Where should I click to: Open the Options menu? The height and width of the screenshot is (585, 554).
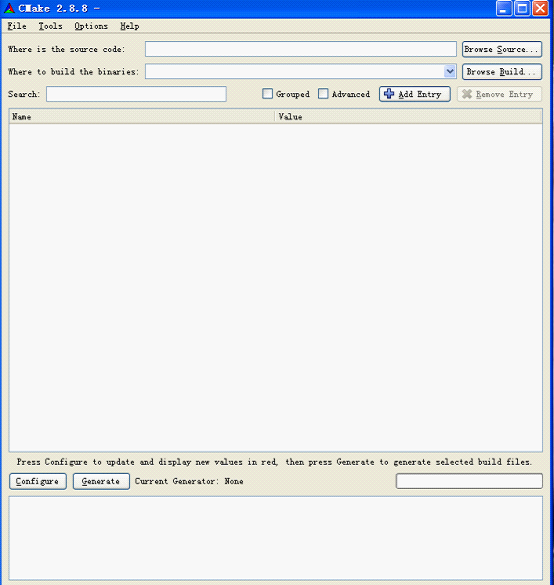click(x=91, y=26)
